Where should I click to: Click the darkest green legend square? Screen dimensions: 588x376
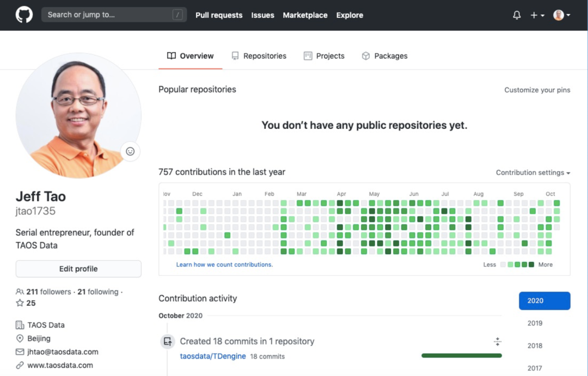coord(531,264)
